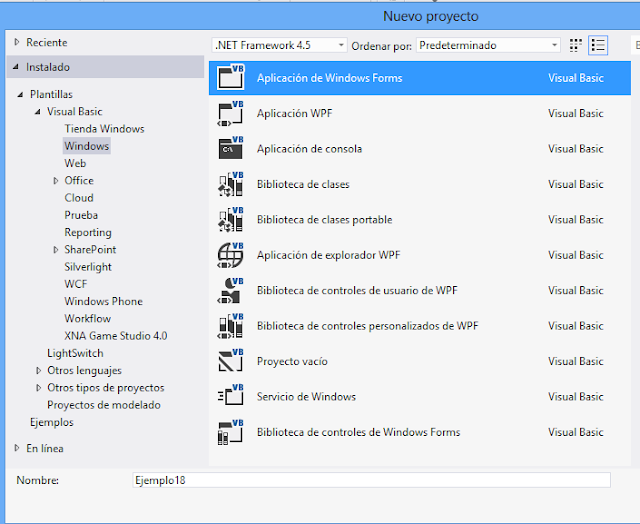Choose Biblioteca de controles de Windows Forms name

coord(358,432)
